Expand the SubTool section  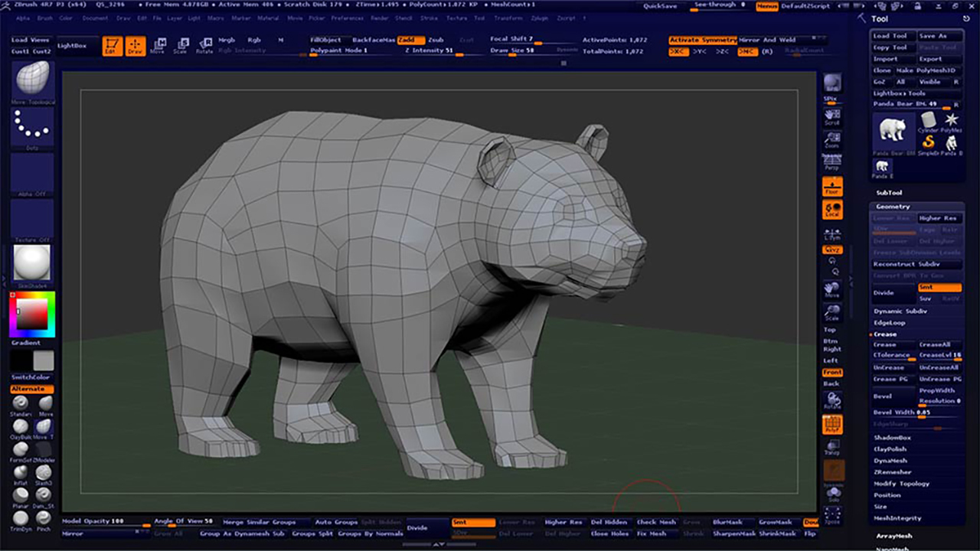pos(889,193)
